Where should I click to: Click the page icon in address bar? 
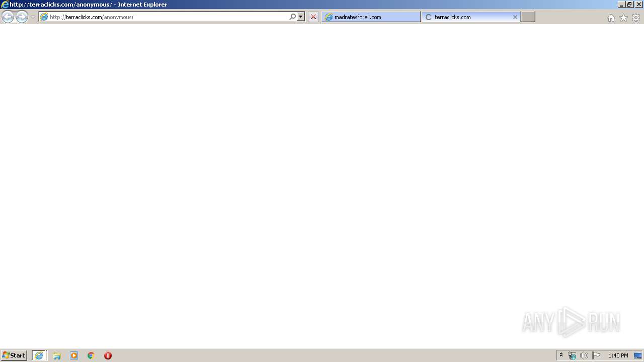tap(44, 17)
